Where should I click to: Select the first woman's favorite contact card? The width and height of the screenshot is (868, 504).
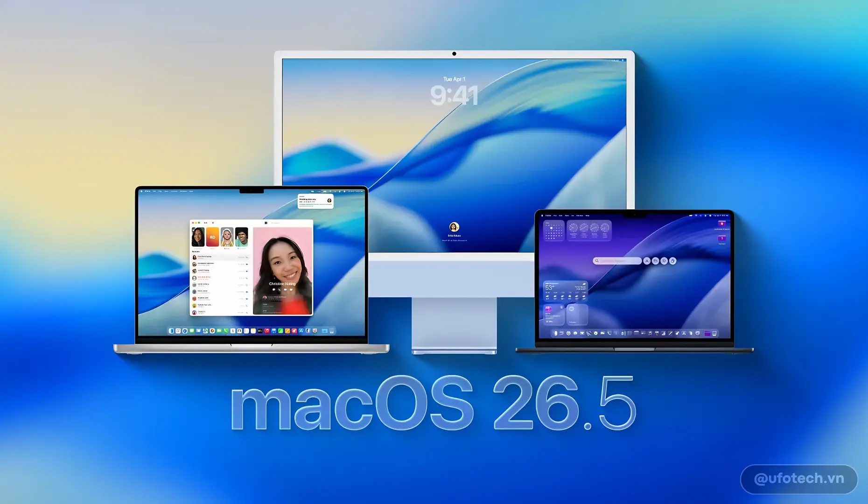pos(198,237)
